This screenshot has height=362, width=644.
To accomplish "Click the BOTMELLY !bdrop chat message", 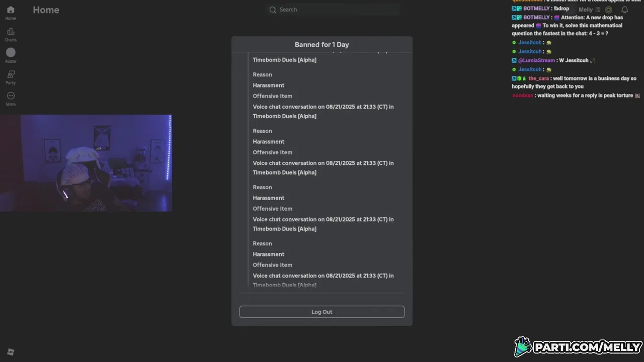I will 540,9.
